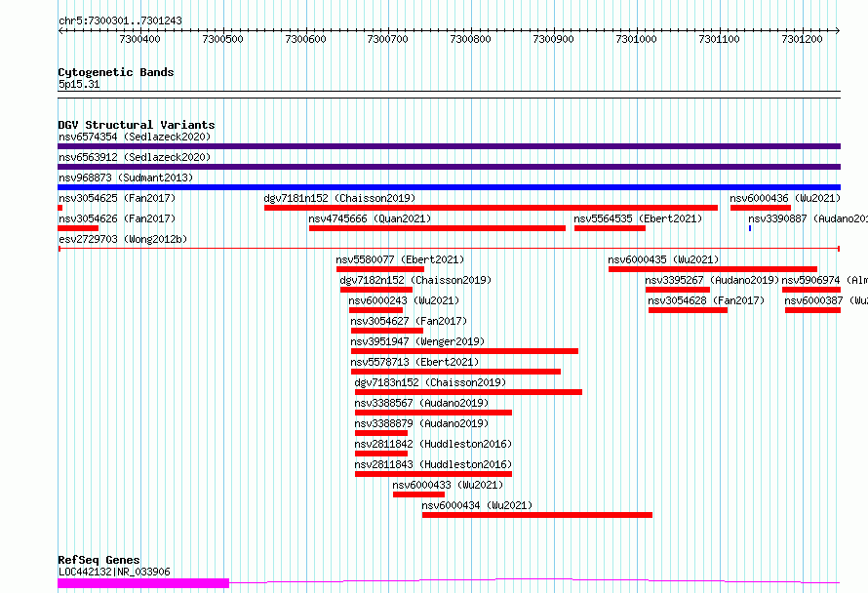Open nsv3388879 (Audano2019) label

pyautogui.click(x=421, y=423)
